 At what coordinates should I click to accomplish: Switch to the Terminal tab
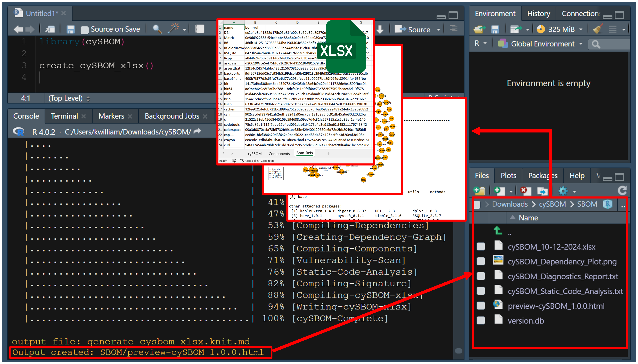[65, 116]
